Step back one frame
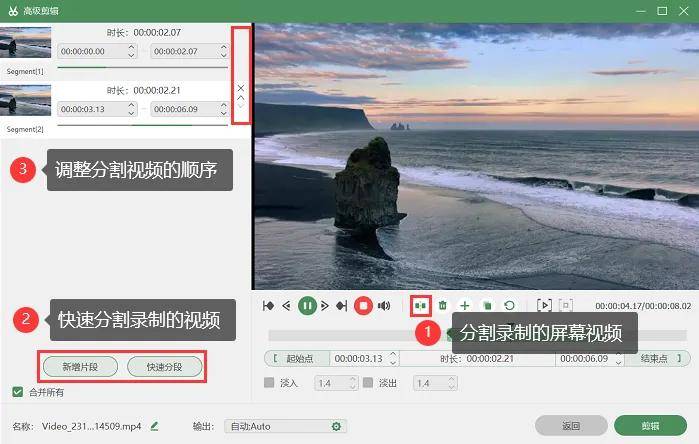Image resolution: width=699 pixels, height=444 pixels. (286, 305)
